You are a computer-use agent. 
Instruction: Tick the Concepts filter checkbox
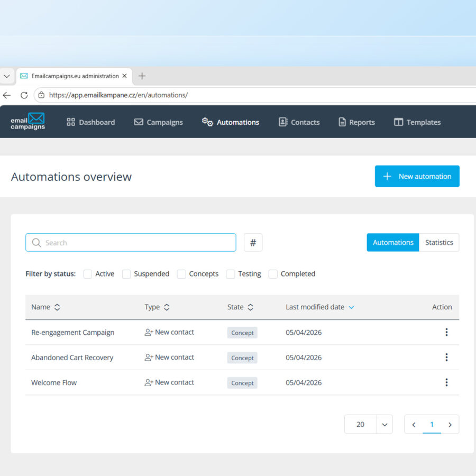click(181, 274)
